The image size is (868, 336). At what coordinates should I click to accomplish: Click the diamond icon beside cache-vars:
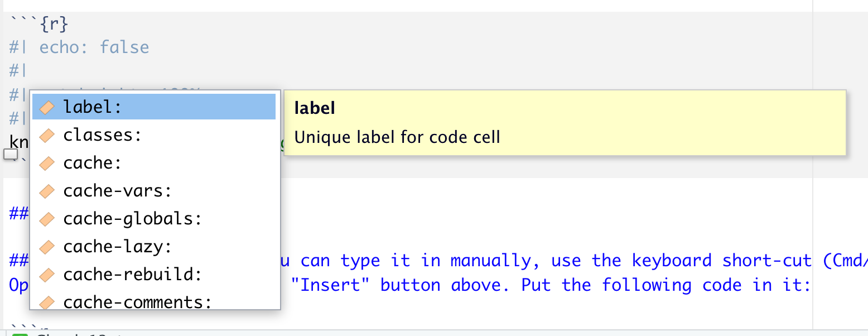click(47, 191)
